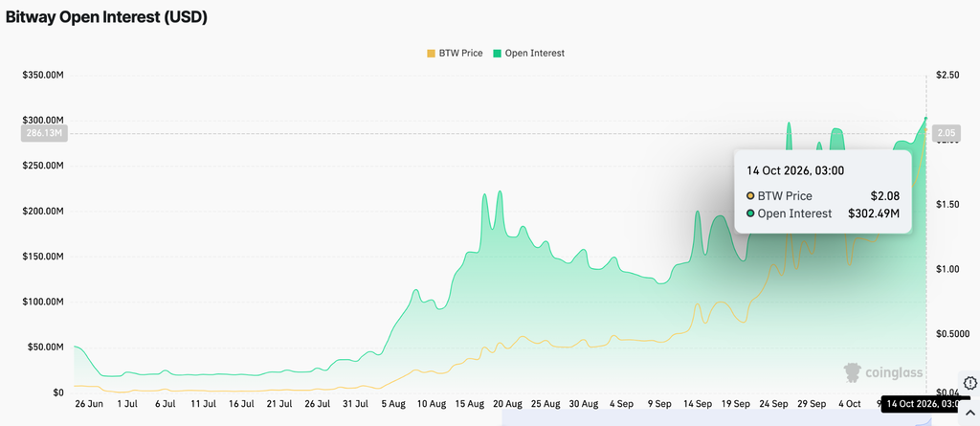Toggle BTW Price series in the legend
This screenshot has height=426, width=980.
(x=455, y=54)
